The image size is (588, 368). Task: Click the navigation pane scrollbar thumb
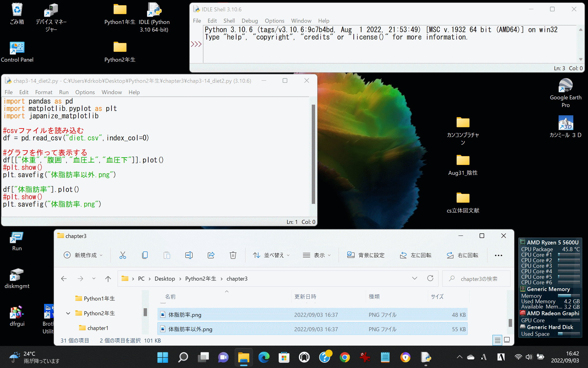[x=145, y=312]
